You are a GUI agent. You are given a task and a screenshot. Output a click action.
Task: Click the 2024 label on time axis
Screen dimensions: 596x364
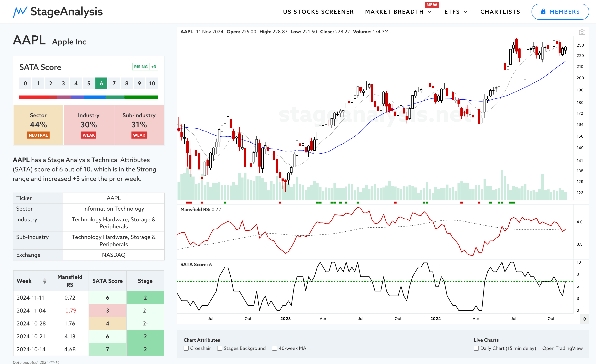pyautogui.click(x=435, y=319)
